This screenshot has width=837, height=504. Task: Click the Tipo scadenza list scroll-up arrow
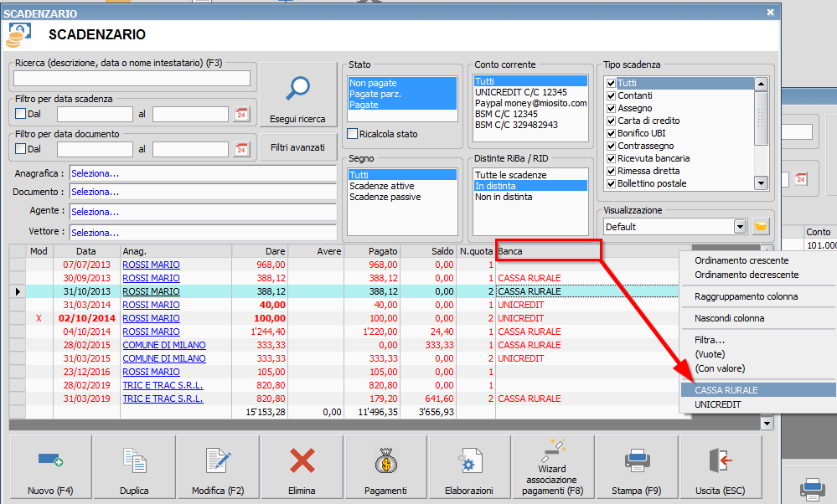coord(762,84)
